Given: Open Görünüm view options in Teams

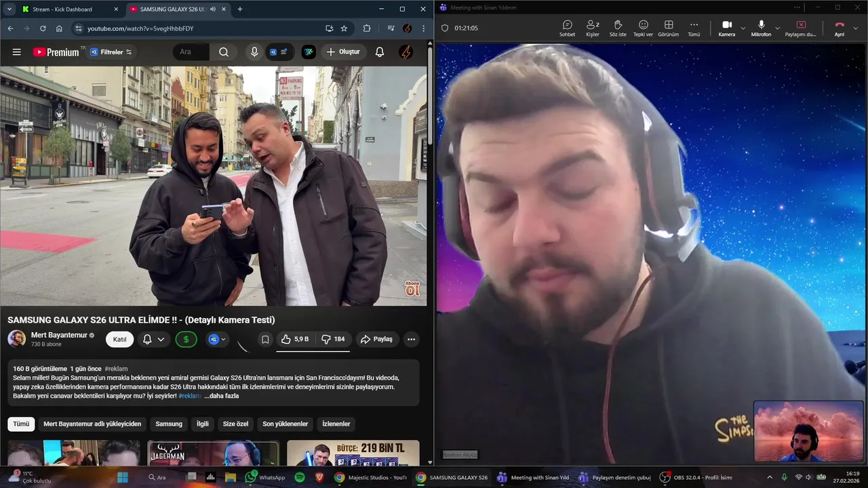Looking at the screenshot, I should click(x=669, y=28).
